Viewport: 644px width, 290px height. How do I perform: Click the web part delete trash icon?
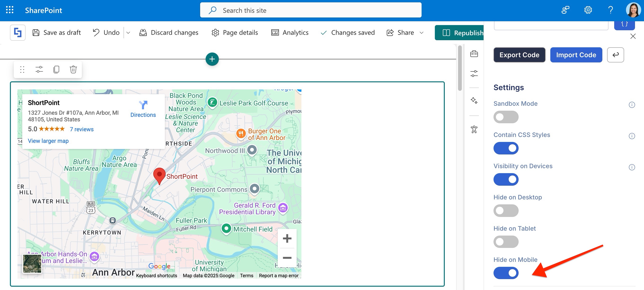pos(73,69)
